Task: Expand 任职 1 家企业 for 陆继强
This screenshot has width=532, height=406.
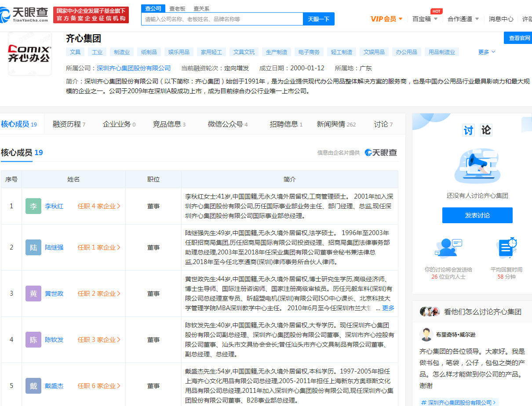Action: [99, 247]
